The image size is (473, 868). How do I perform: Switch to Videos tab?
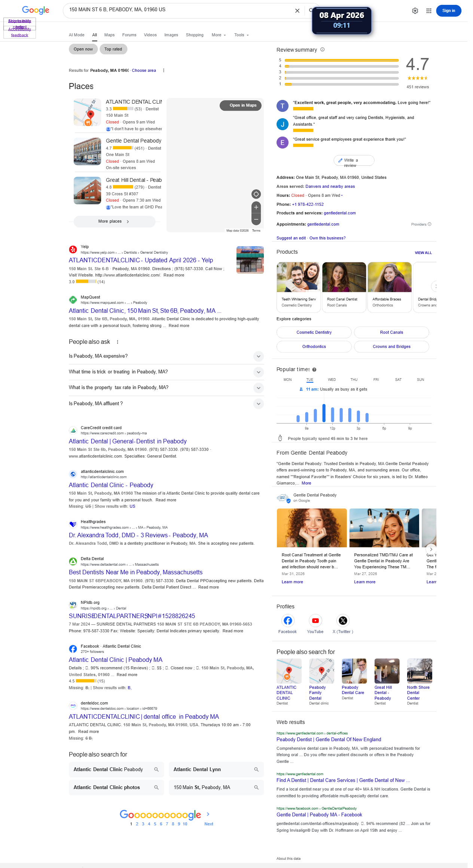pyautogui.click(x=150, y=35)
